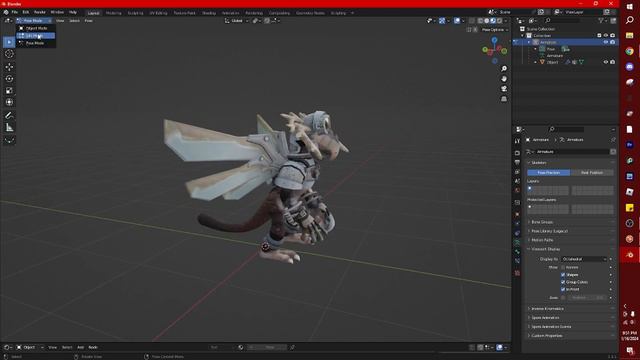Viewport: 640px width, 360px height.
Task: Open Discord from the taskbar
Action: [629, 67]
